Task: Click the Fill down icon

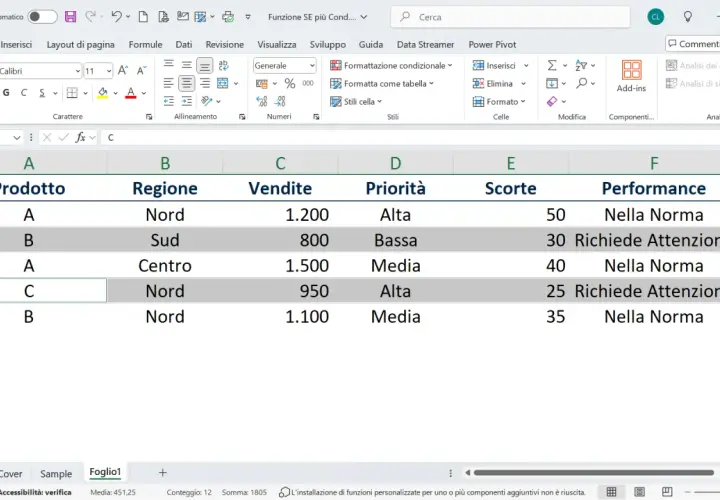Action: pos(552,83)
